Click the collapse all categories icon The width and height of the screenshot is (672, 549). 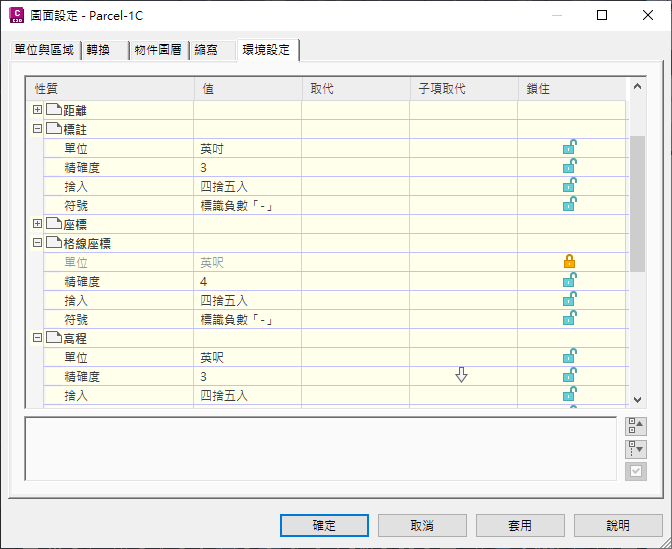pyautogui.click(x=636, y=426)
